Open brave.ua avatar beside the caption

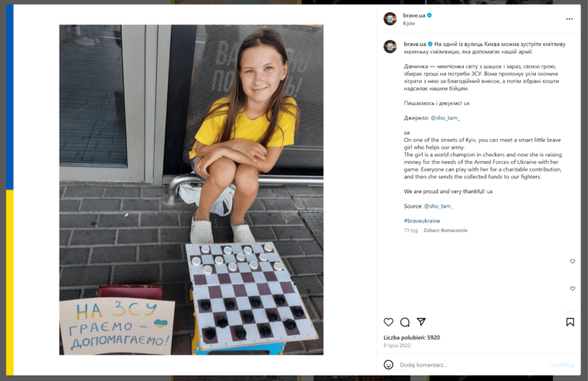[390, 47]
